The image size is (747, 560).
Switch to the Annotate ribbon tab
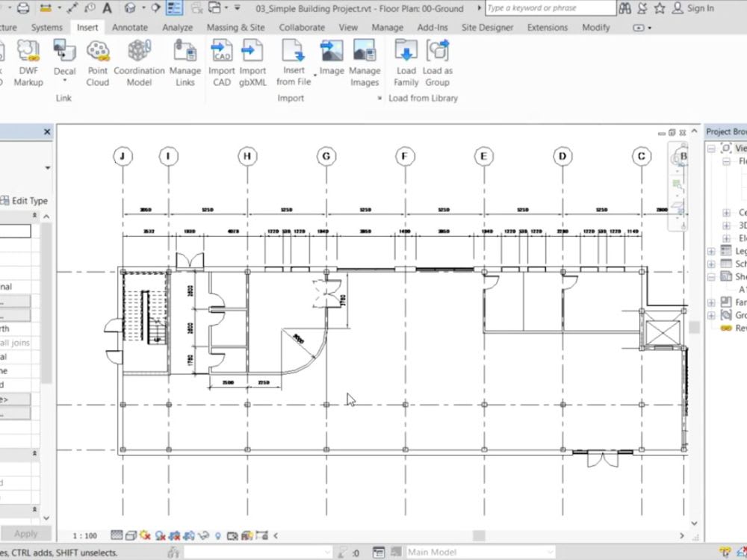click(x=129, y=27)
